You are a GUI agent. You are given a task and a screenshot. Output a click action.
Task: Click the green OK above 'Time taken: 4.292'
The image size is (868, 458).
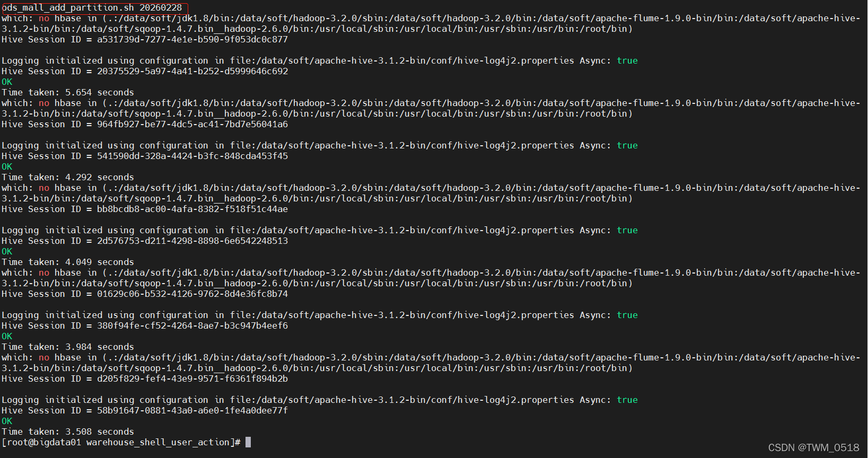(7, 167)
